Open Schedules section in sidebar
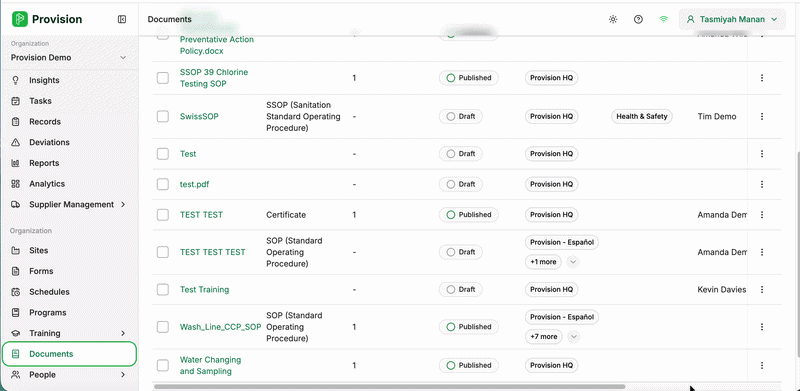Viewport: 800px width, 391px height. tap(49, 292)
